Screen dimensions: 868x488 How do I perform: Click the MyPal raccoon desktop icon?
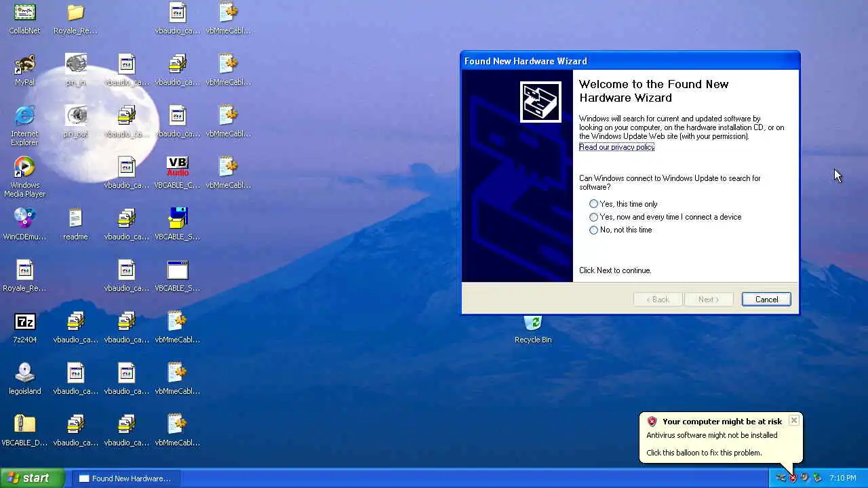coord(24,70)
